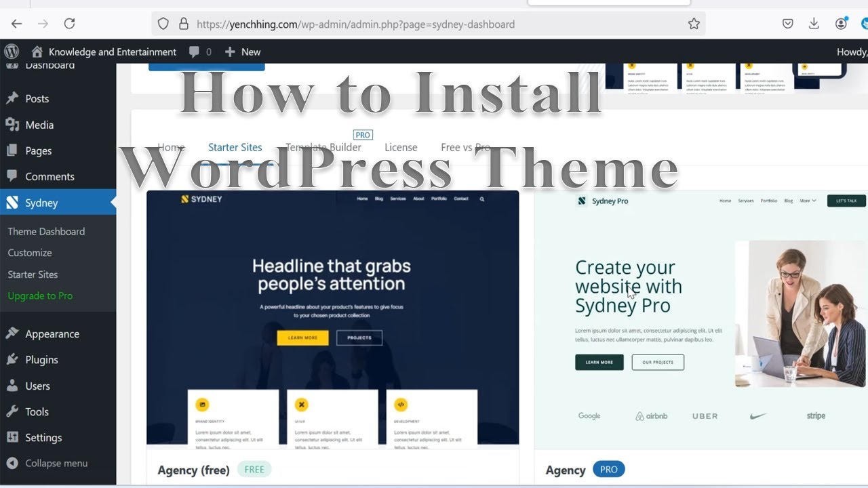Click the Collapse menu arrow icon

coord(12,463)
